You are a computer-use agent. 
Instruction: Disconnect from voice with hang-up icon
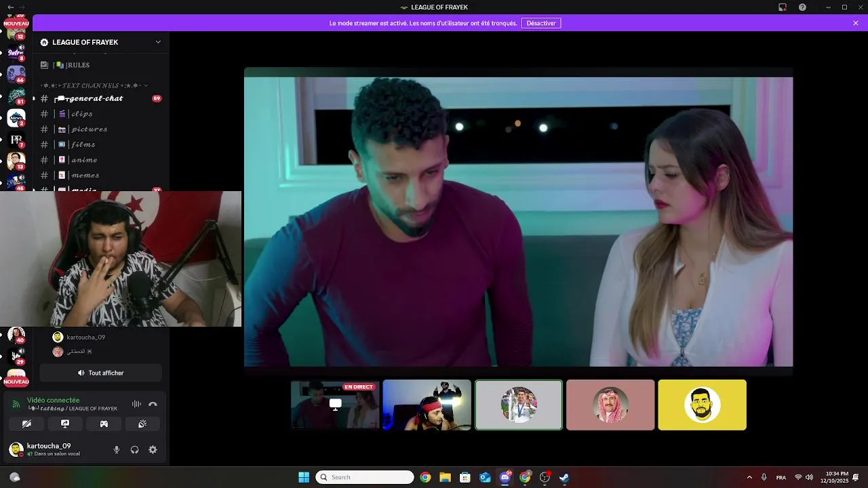tap(153, 404)
